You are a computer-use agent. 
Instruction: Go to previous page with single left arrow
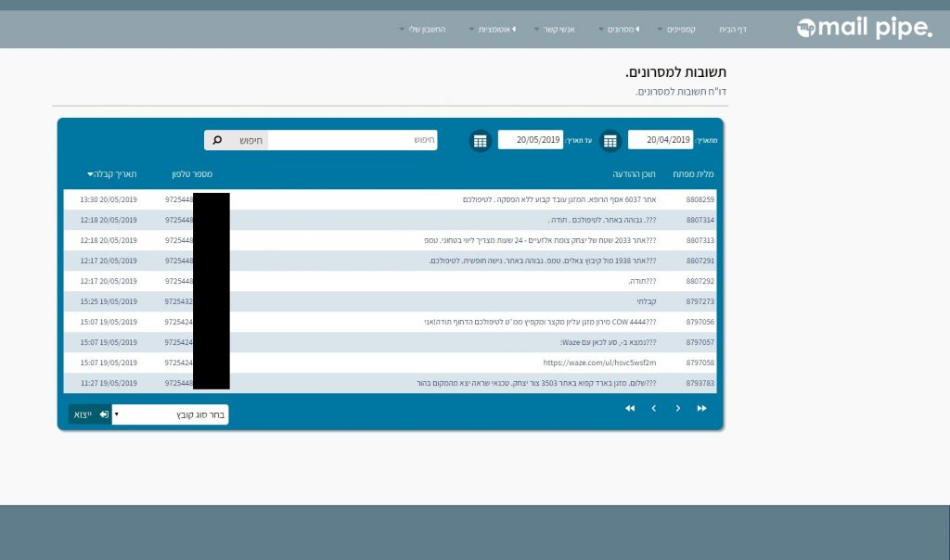click(654, 408)
